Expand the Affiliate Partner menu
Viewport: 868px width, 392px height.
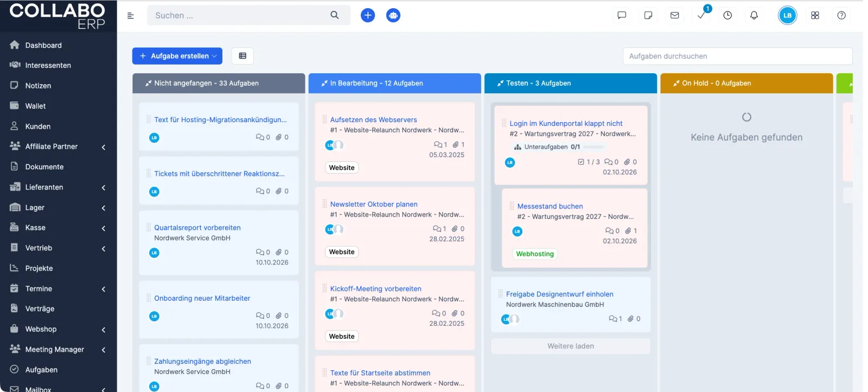click(103, 147)
